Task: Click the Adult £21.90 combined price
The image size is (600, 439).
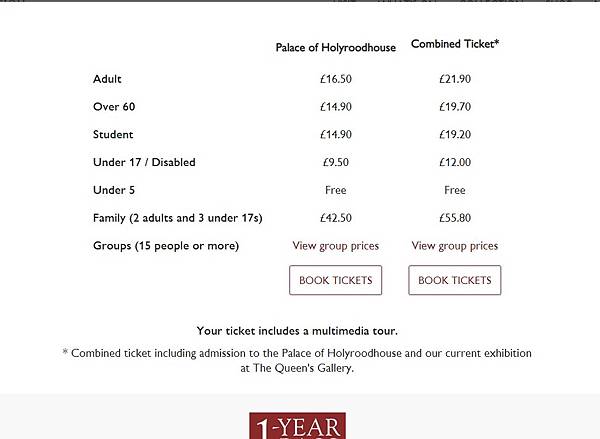Action: 454,79
